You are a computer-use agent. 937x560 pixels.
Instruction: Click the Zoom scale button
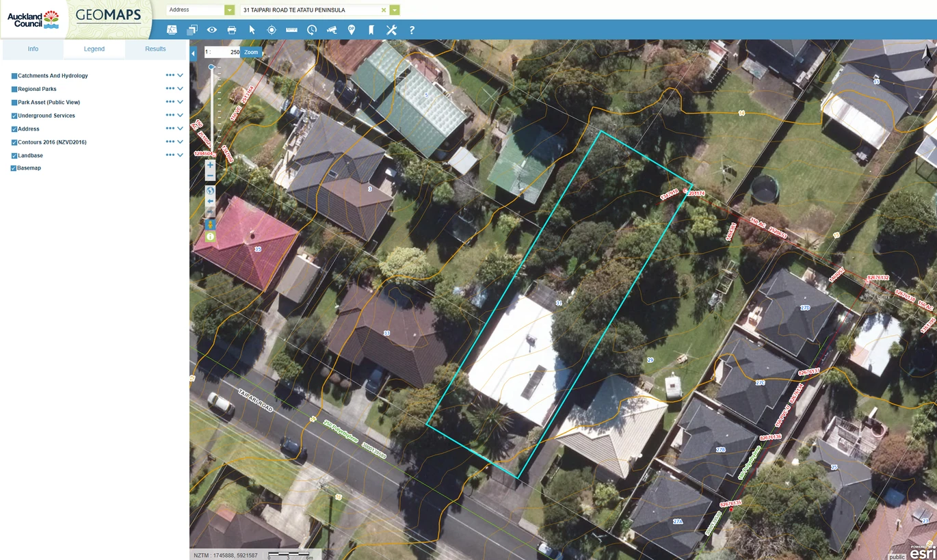251,52
